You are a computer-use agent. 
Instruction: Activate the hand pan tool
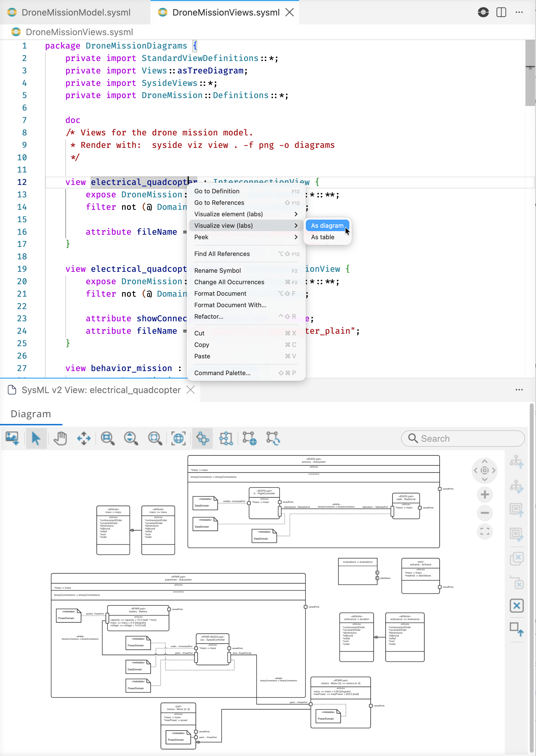60,438
